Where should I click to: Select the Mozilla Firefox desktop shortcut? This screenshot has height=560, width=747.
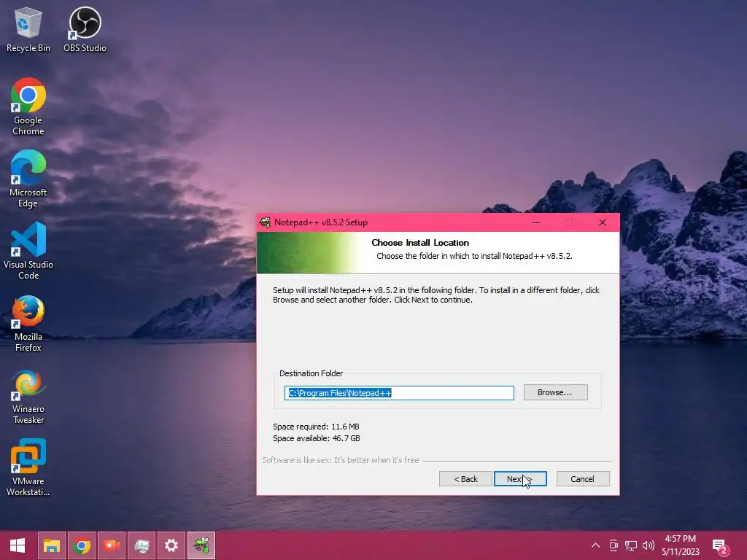28,323
